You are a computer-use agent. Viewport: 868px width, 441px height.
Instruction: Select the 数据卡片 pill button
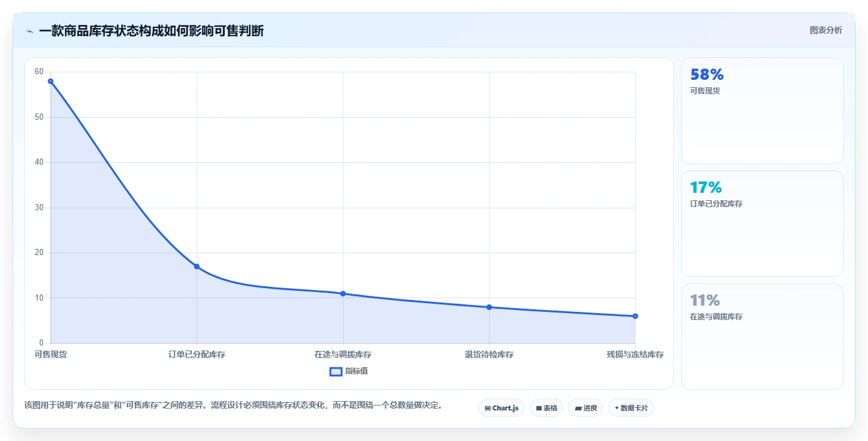coord(631,408)
